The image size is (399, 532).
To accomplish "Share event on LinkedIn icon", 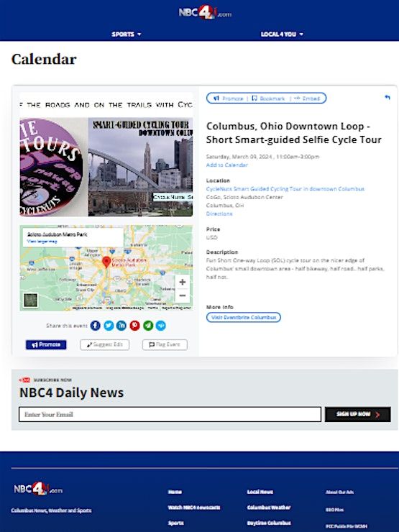I will tap(121, 326).
